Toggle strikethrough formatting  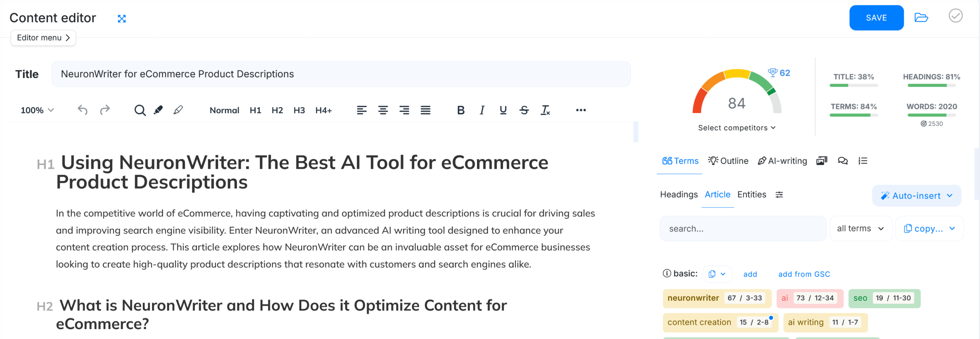(524, 110)
